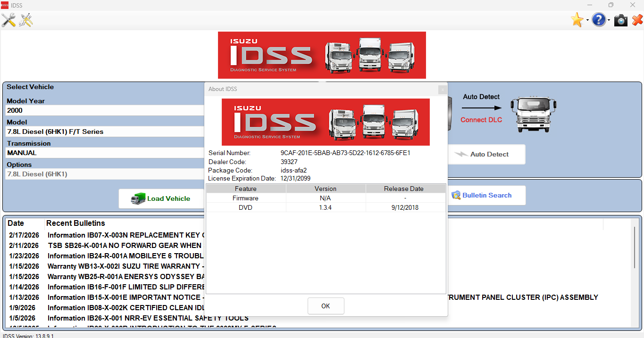Click the 2/17/2026 date in bulletins
The width and height of the screenshot is (644, 338).
(24, 235)
